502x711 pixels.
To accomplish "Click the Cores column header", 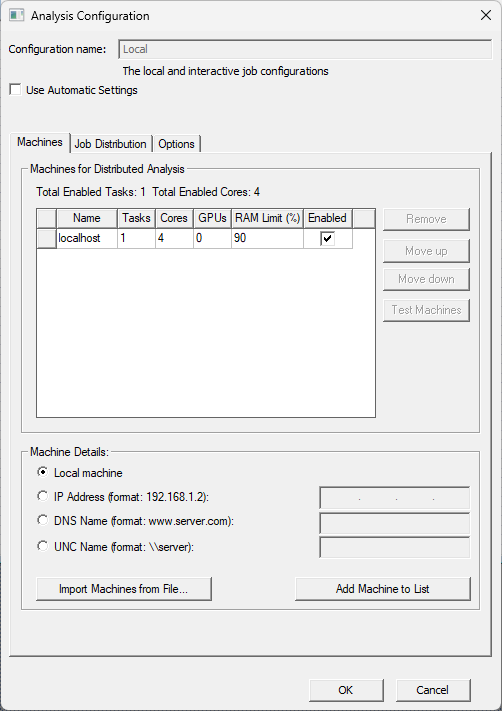I will (174, 218).
